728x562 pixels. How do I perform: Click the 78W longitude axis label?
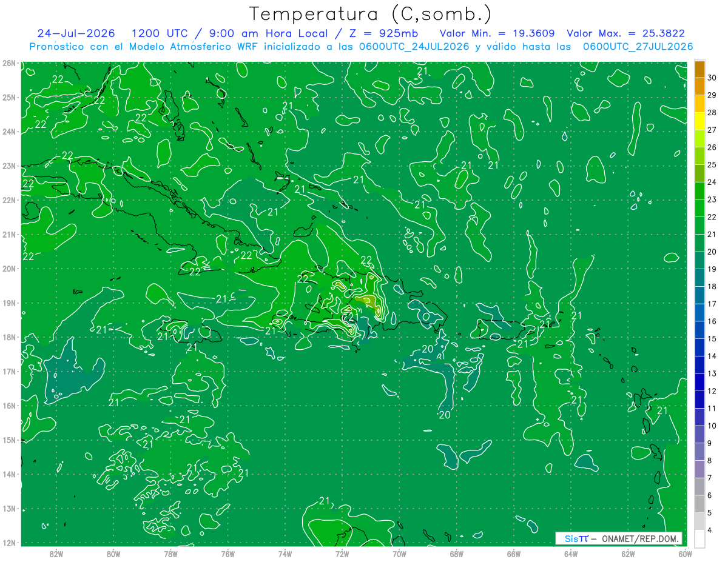point(170,554)
